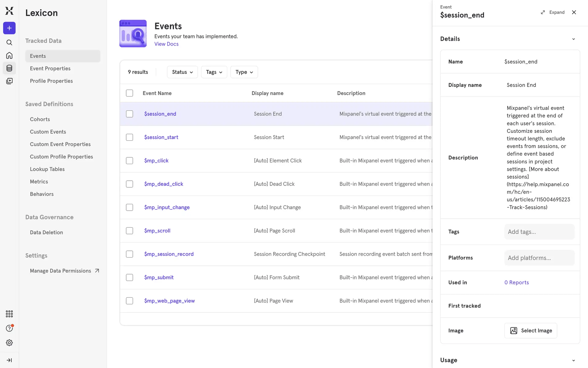This screenshot has width=588, height=368.
Task: Check the $session_start row checkbox
Action: [x=130, y=137]
